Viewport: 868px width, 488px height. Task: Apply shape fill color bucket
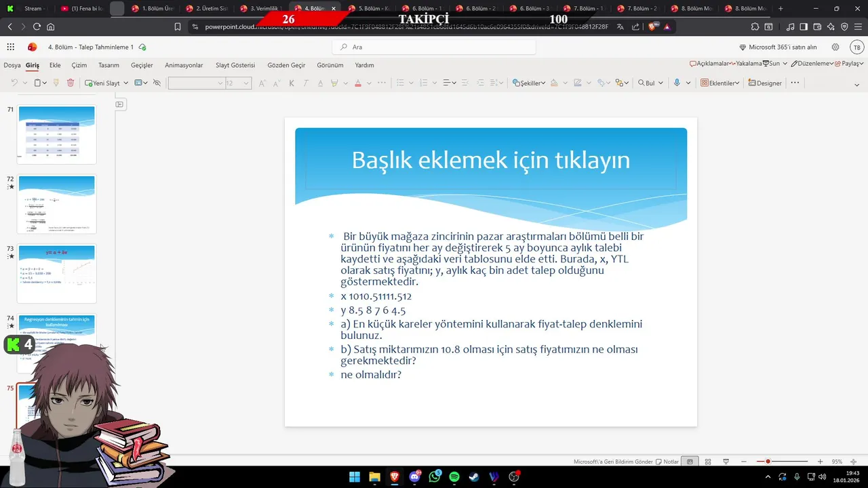coord(554,83)
